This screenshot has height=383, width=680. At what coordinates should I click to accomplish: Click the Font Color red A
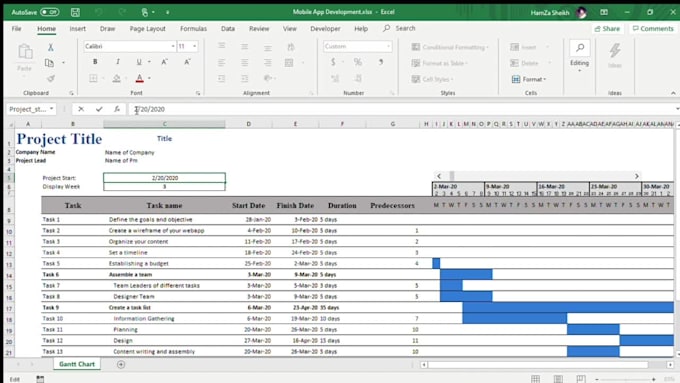(139, 79)
